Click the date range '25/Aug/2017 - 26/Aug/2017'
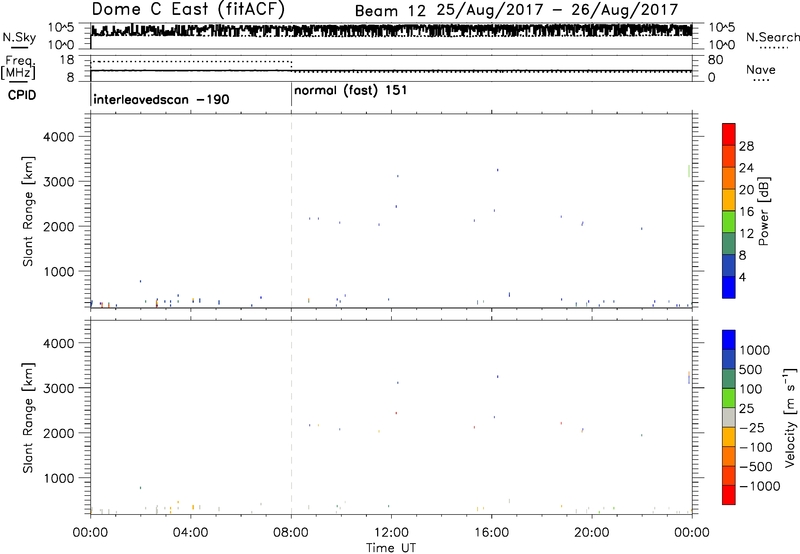Viewport: 800px width, 554px height. pos(557,10)
